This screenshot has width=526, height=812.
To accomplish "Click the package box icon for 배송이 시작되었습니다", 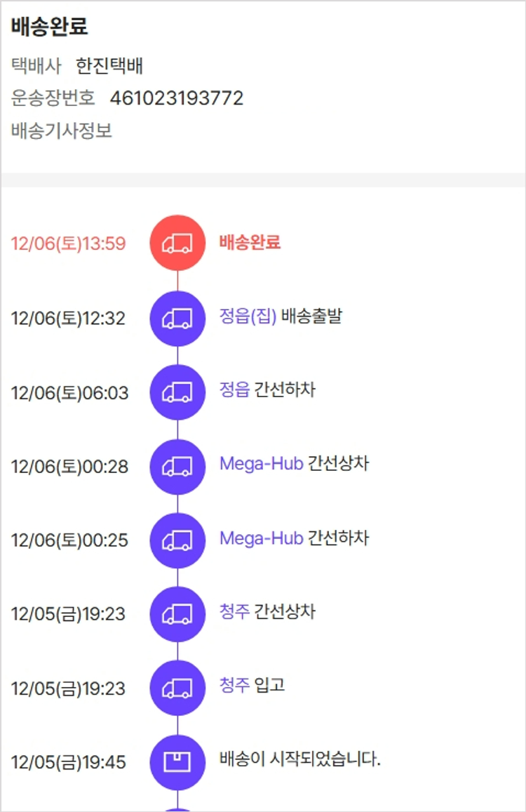I will [177, 762].
